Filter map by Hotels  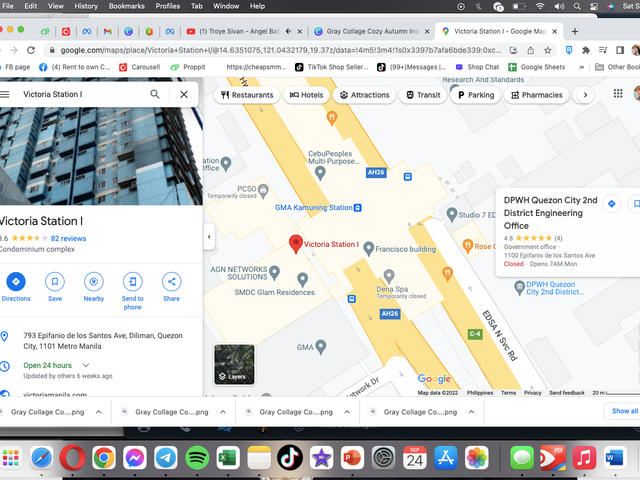[307, 95]
